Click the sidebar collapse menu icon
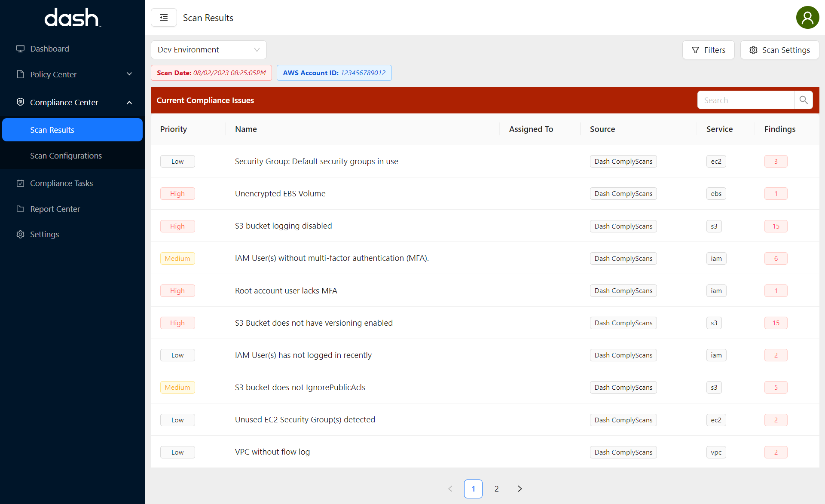Image resolution: width=825 pixels, height=504 pixels. 164,18
